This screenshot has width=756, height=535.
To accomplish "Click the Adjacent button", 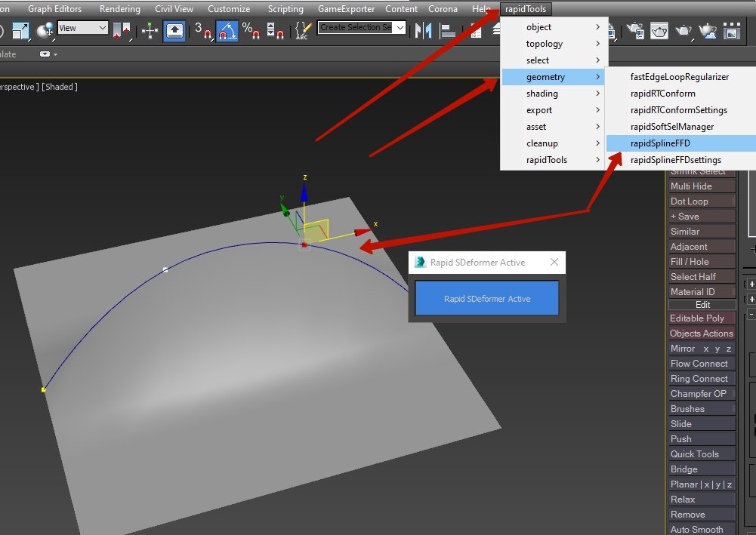I will pyautogui.click(x=702, y=247).
